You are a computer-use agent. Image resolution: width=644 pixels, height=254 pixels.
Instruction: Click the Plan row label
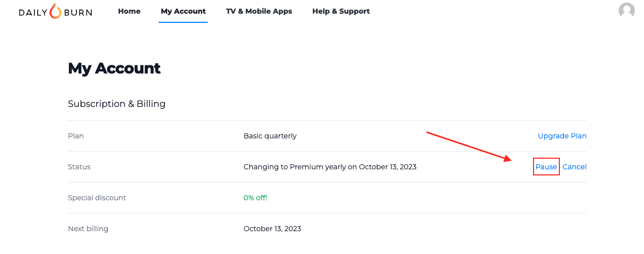point(76,136)
